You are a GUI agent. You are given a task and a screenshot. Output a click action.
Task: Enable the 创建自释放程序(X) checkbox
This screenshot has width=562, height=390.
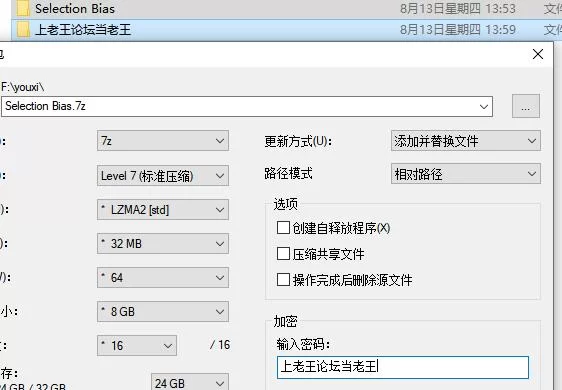coord(283,228)
